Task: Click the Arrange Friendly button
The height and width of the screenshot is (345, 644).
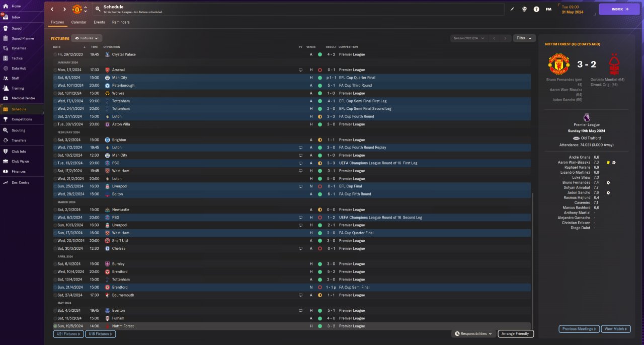Action: (516, 334)
